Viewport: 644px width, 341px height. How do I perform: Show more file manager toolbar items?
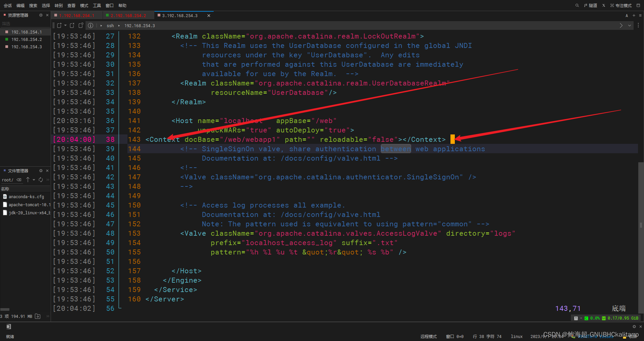click(x=48, y=180)
